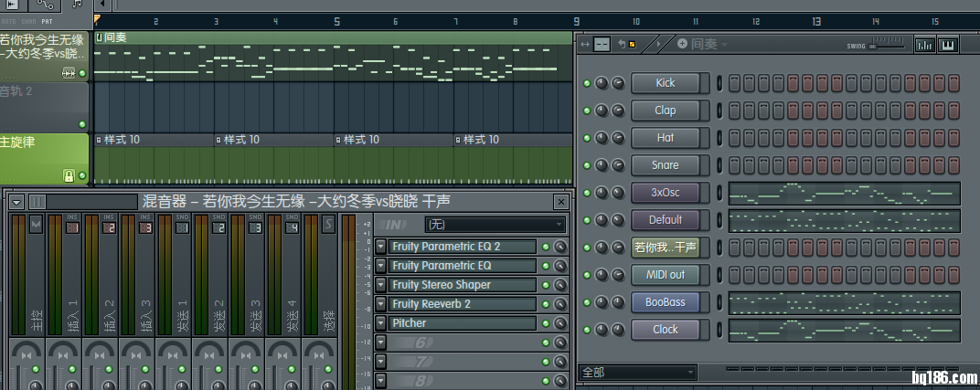
Task: Click the mixer view layout icon in title bar
Action: [37, 202]
